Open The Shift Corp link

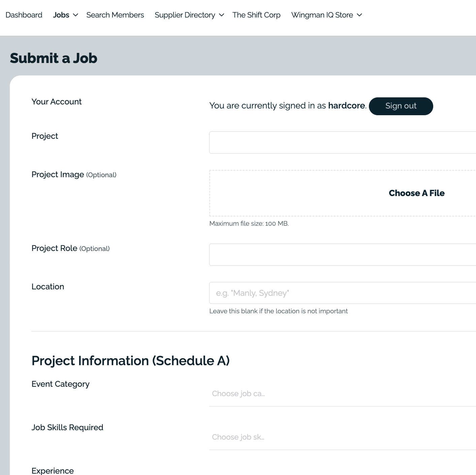point(256,15)
